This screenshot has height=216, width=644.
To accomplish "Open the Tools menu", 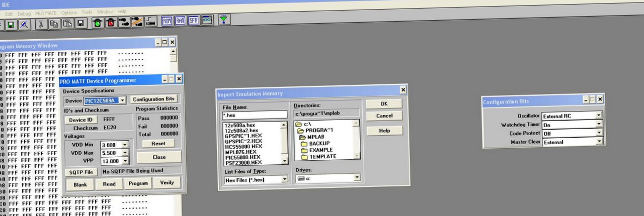I will (x=87, y=12).
